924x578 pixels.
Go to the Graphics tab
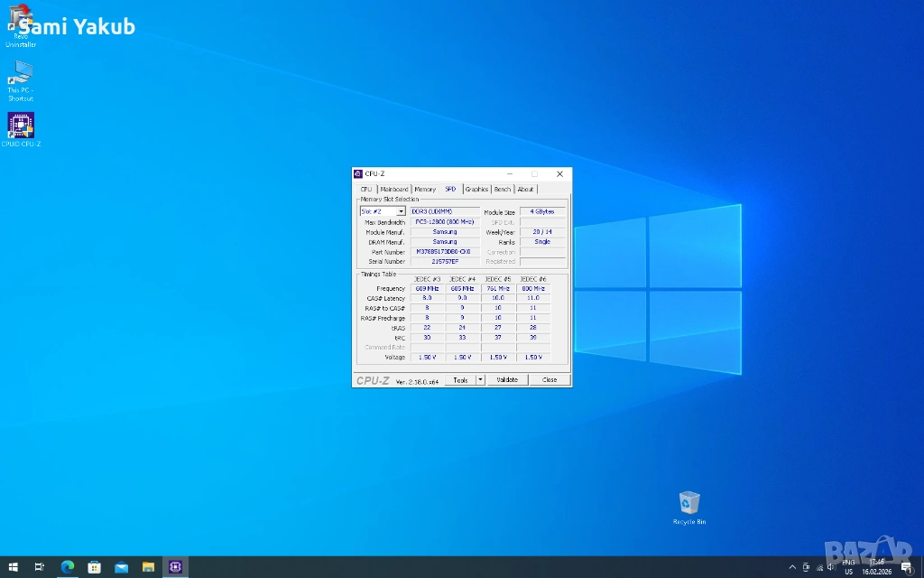tap(476, 190)
